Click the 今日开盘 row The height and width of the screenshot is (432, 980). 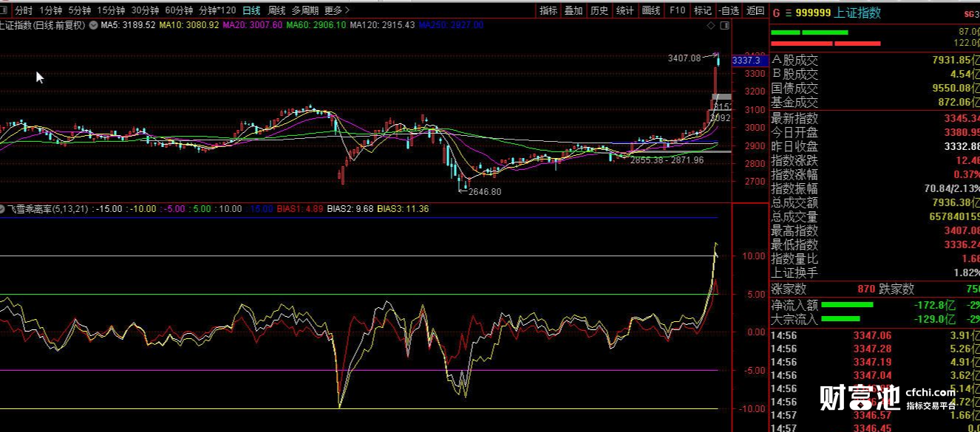pos(875,132)
